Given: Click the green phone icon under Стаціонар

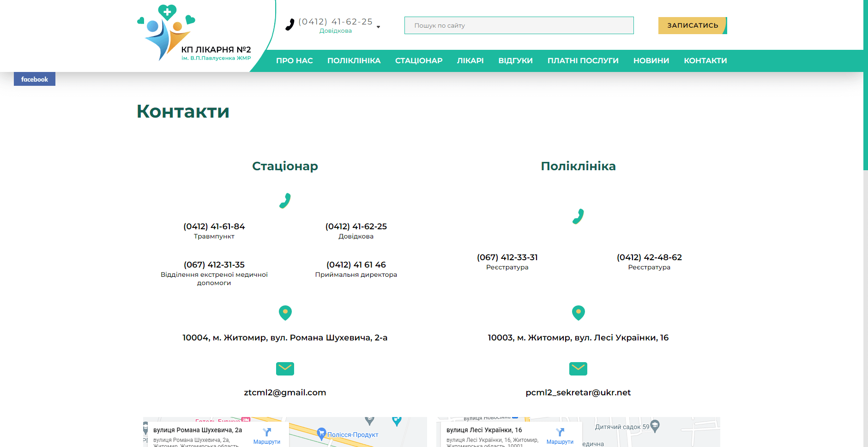Looking at the screenshot, I should [x=285, y=201].
